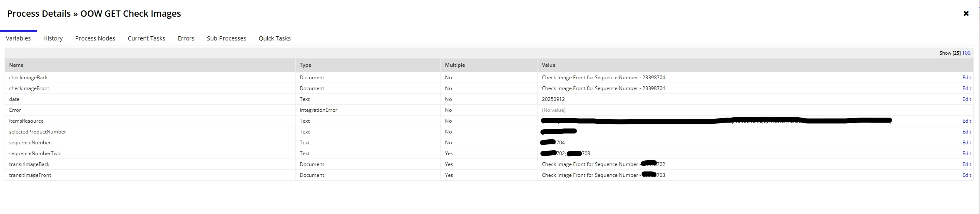Edit the transitImageBack variable
Image resolution: width=980 pixels, height=214 pixels.
(x=967, y=164)
